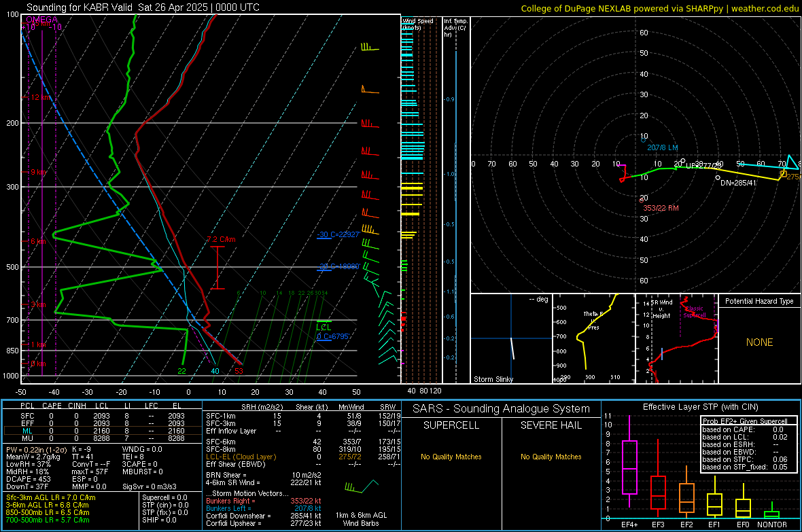Image resolution: width=802 pixels, height=532 pixels.
Task: Select the SFC parcel row
Action: click(x=103, y=416)
